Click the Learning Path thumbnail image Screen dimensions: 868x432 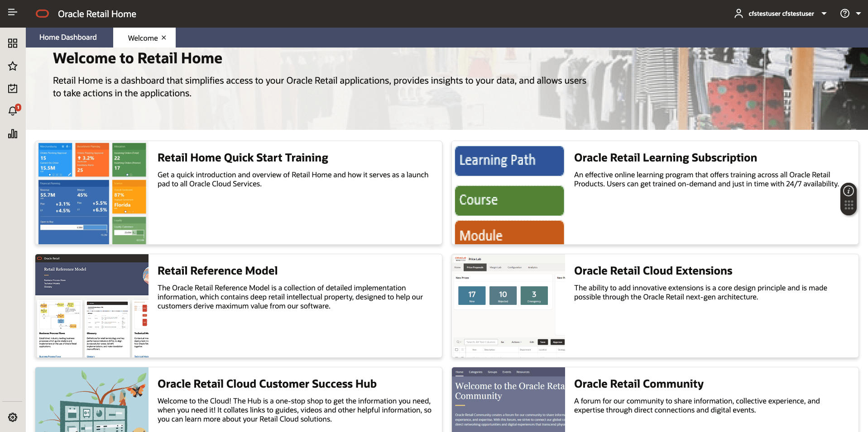click(508, 193)
